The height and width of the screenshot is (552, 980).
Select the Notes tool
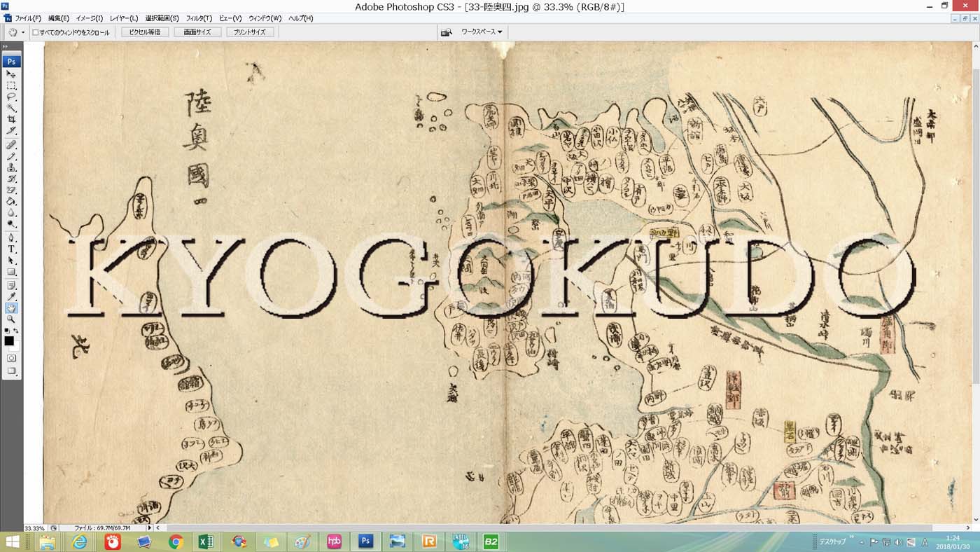point(11,285)
